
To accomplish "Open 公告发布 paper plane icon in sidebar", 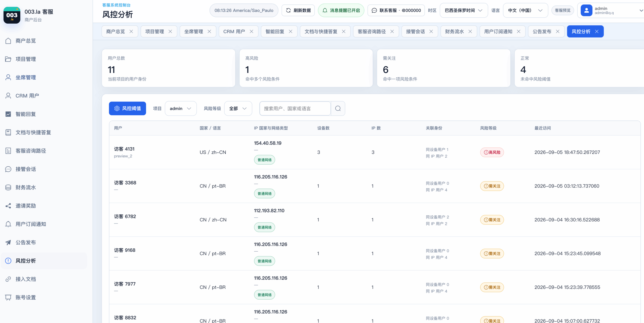I will (8, 243).
